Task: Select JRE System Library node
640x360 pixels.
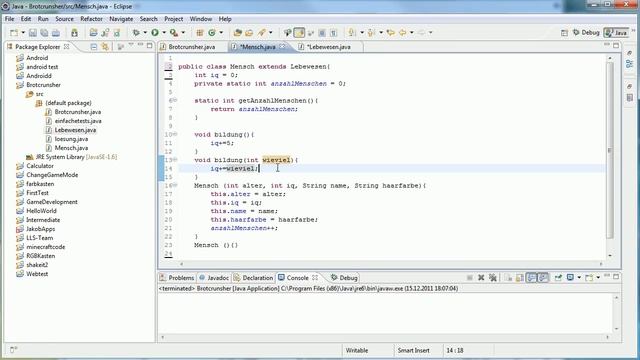Action: pyautogui.click(x=72, y=157)
